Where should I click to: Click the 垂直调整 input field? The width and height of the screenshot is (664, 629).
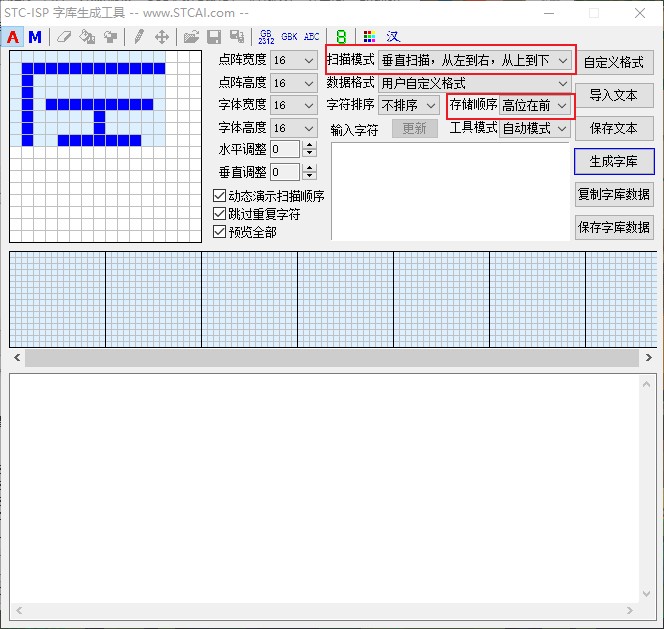286,172
